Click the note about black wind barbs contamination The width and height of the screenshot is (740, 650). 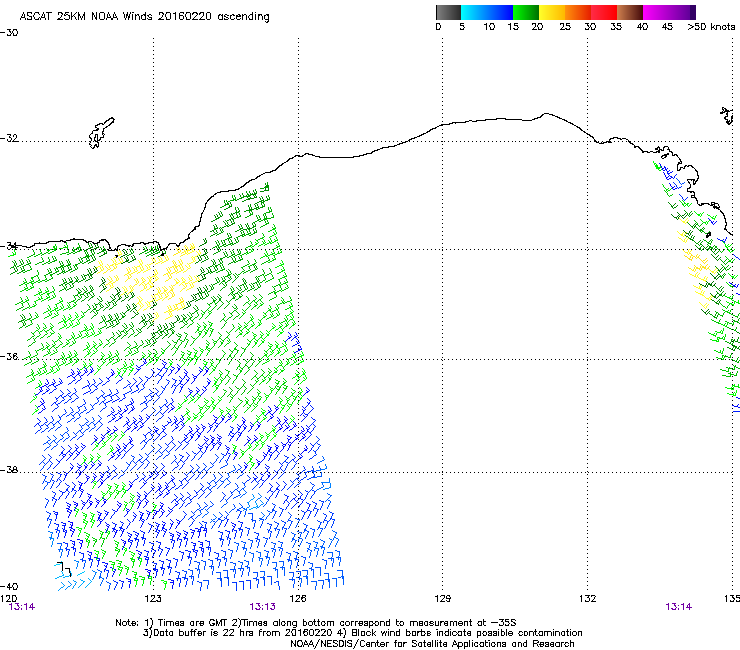[459, 633]
